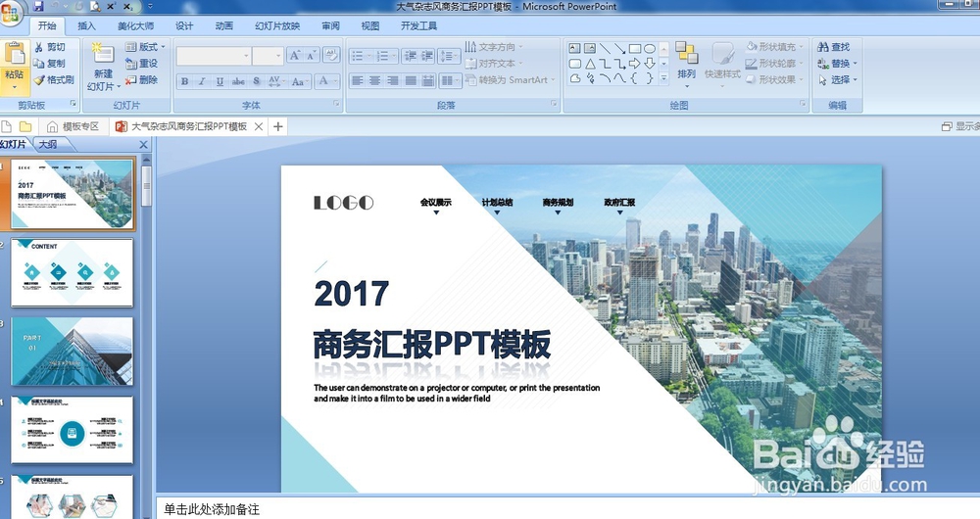Select the down arrow block shape
980x519 pixels.
coord(650,63)
